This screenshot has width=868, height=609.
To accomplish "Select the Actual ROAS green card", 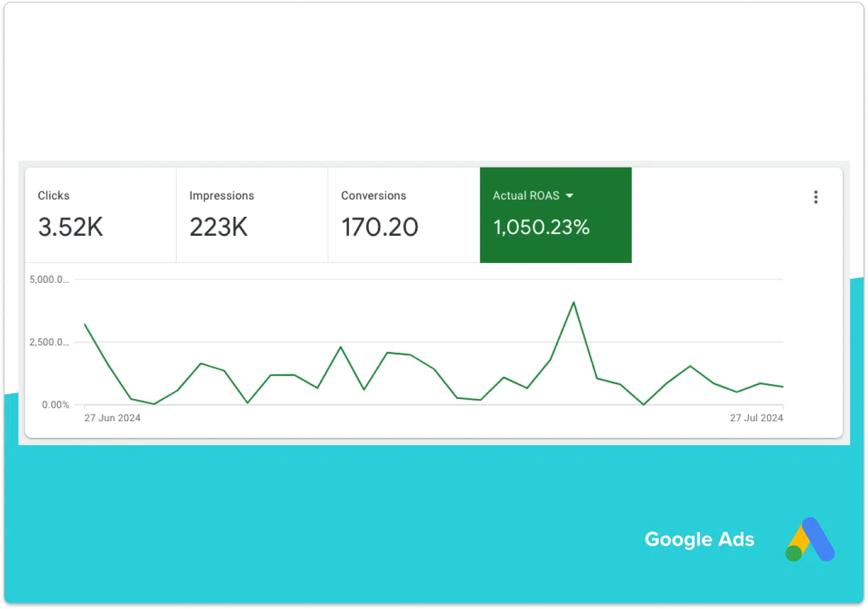I will click(x=555, y=216).
